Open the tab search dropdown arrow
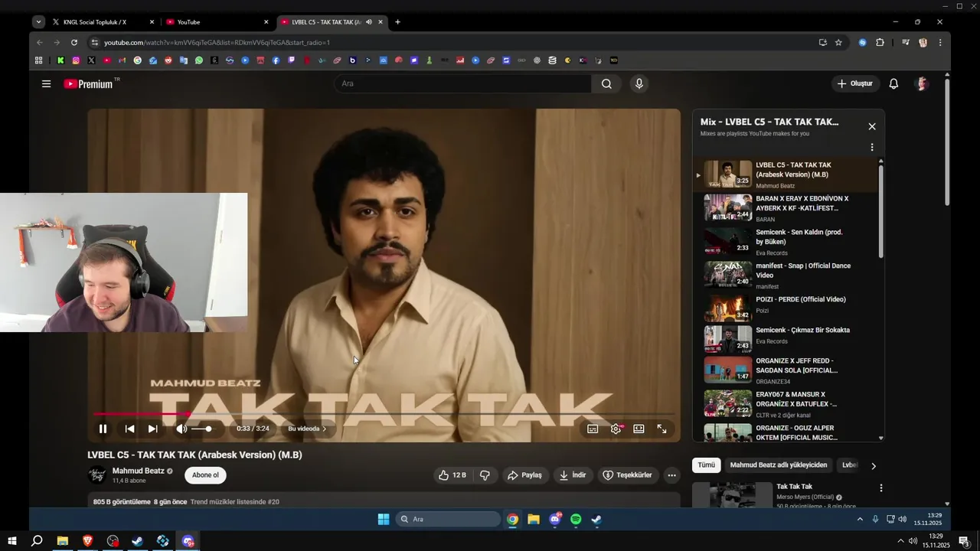Image resolution: width=980 pixels, height=551 pixels. (38, 22)
